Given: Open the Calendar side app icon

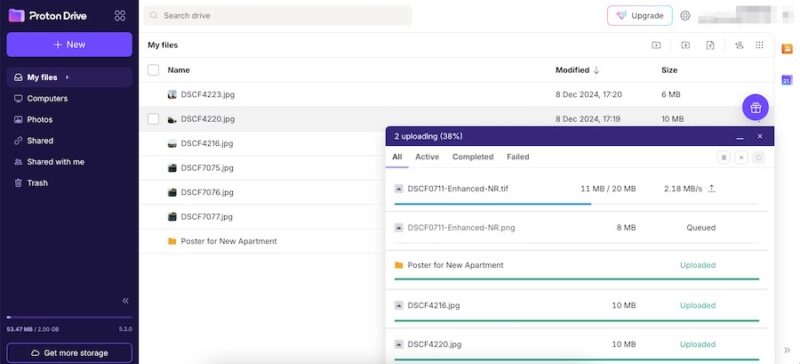Looking at the screenshot, I should tap(787, 80).
